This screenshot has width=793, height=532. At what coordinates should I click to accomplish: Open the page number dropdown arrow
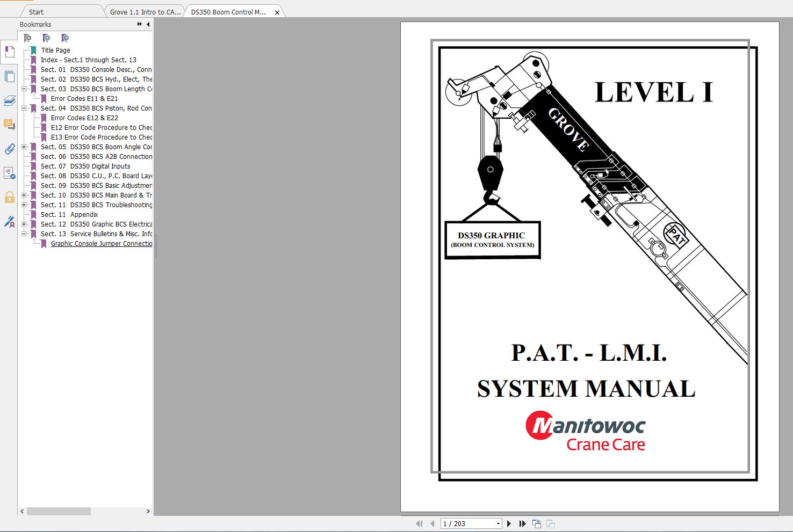click(x=498, y=524)
